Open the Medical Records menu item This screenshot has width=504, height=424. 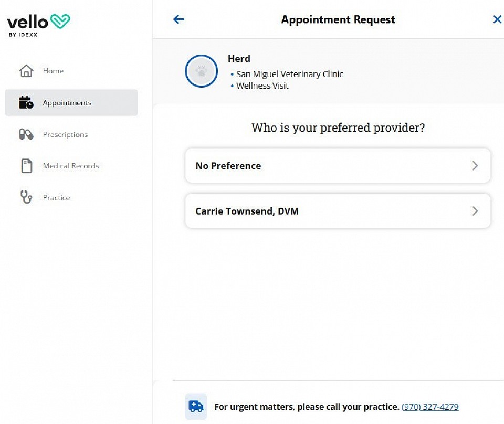71,166
